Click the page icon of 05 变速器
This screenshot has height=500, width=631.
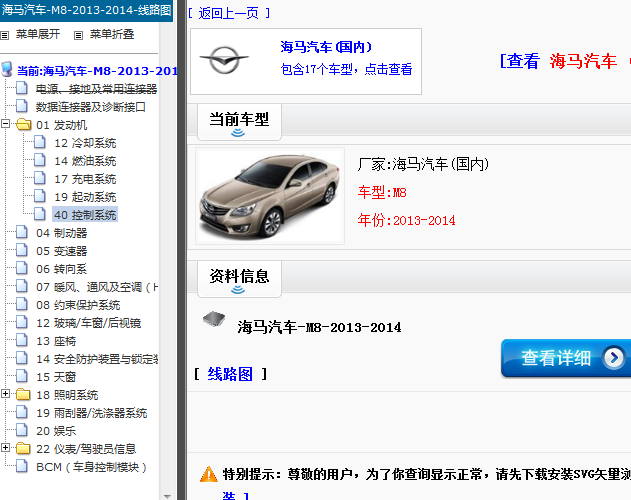[22, 250]
